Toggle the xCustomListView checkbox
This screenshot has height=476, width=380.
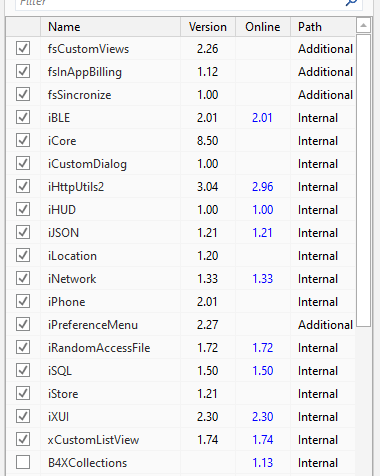pyautogui.click(x=23, y=439)
